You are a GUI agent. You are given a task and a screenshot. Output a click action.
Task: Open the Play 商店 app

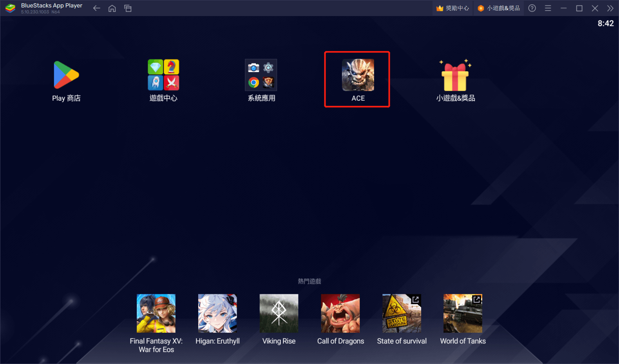click(66, 75)
